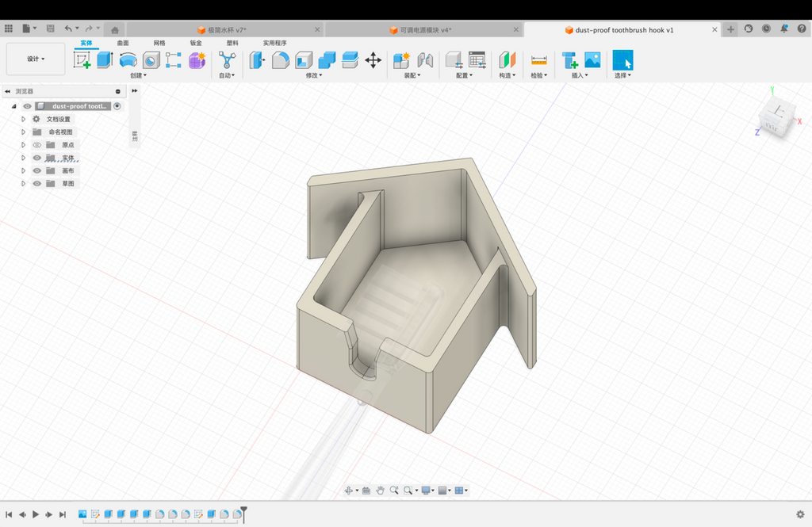Open the Move/Copy tool
812x527 pixels.
373,60
